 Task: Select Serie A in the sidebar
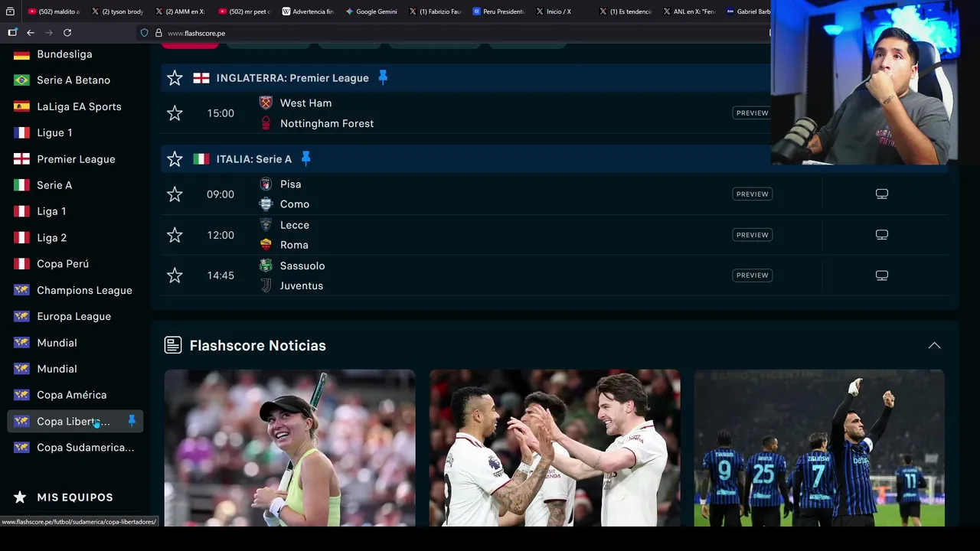point(54,185)
